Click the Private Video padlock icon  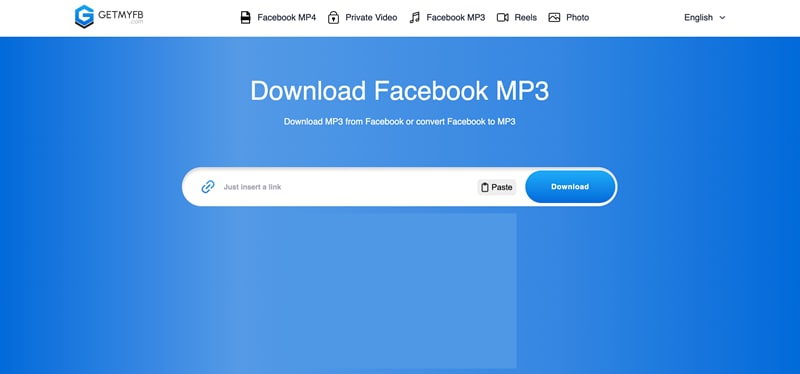pos(333,17)
